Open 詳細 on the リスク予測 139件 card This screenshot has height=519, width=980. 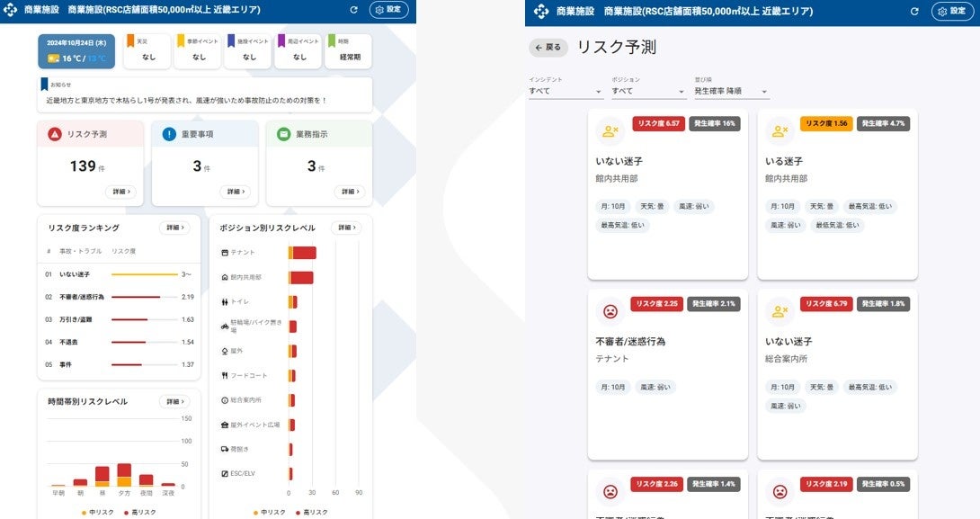click(121, 192)
